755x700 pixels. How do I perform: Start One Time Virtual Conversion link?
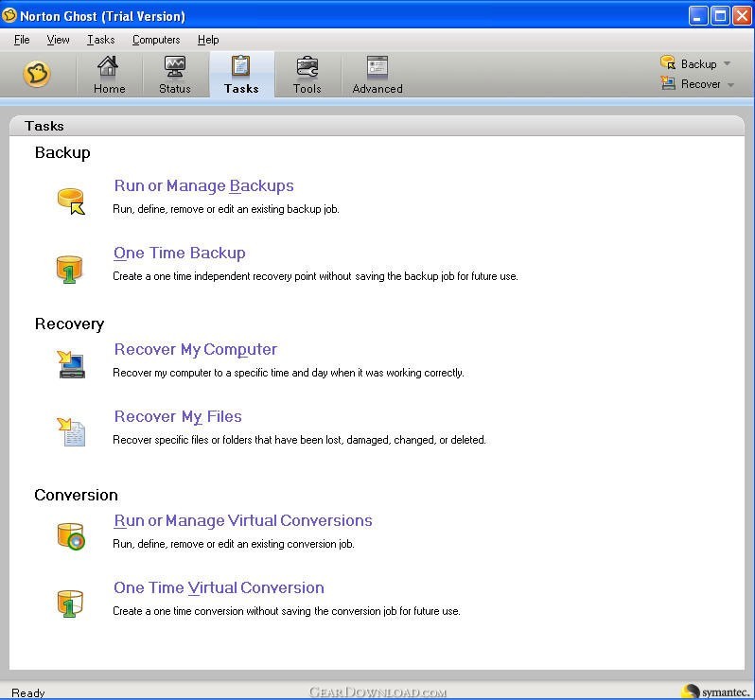pyautogui.click(x=219, y=587)
